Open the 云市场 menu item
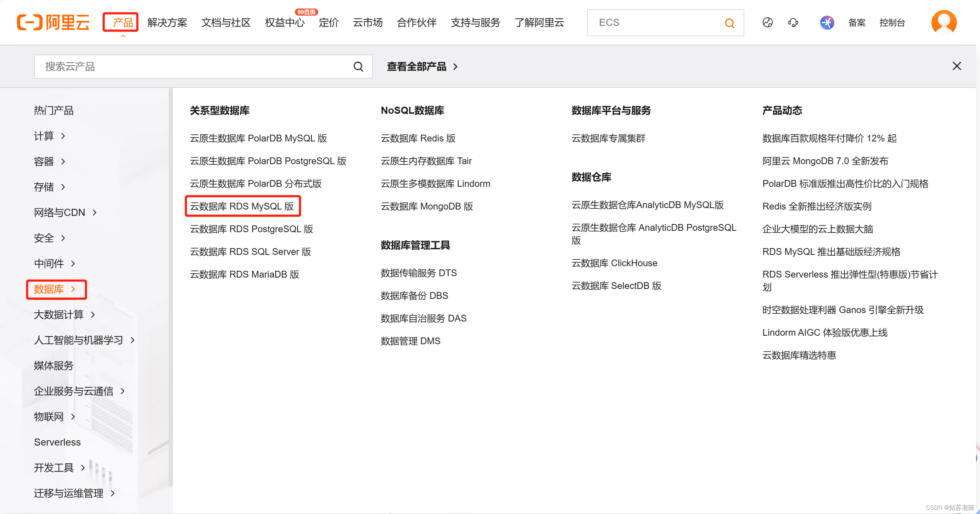 click(x=368, y=22)
